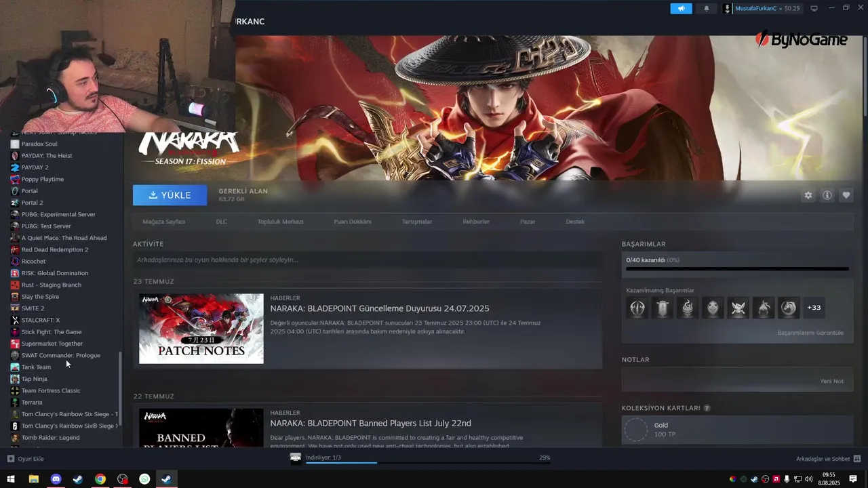
Task: Select SMITE 2 game icon
Action: coord(15,308)
